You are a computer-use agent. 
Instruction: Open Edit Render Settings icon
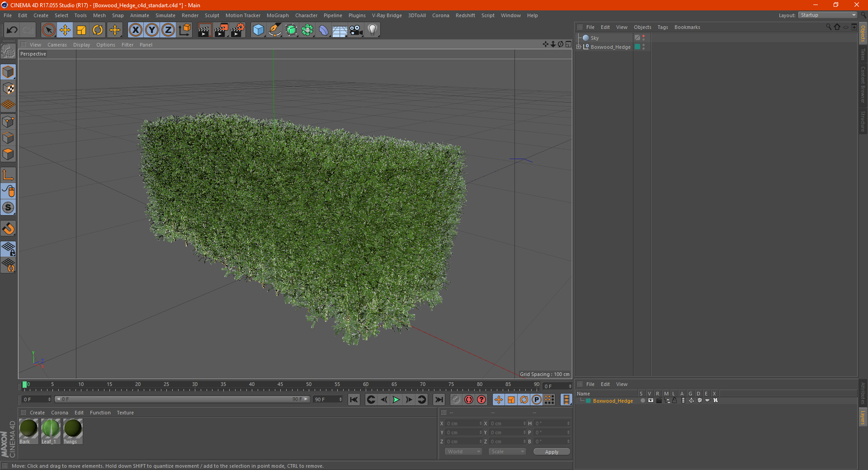pyautogui.click(x=238, y=30)
